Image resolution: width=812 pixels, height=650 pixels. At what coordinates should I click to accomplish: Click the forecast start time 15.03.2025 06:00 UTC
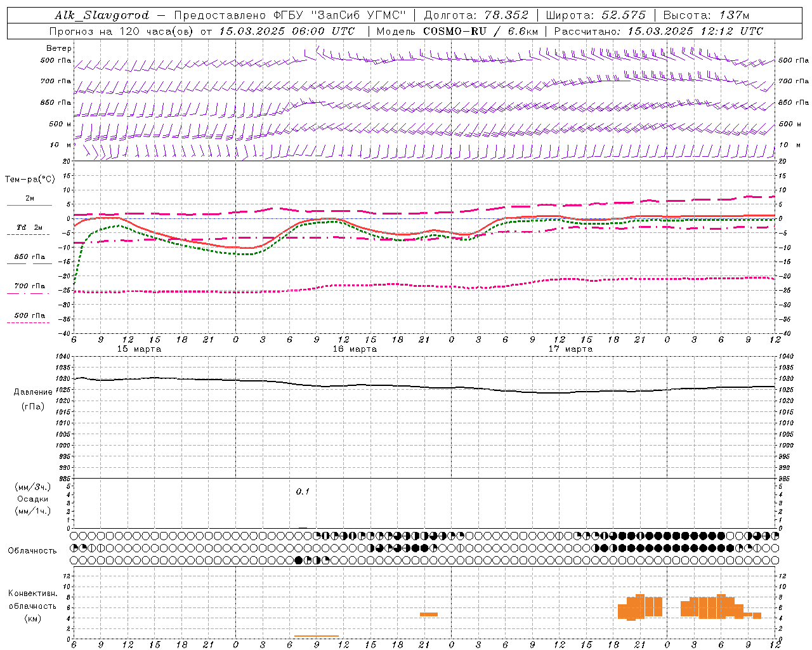tap(287, 31)
